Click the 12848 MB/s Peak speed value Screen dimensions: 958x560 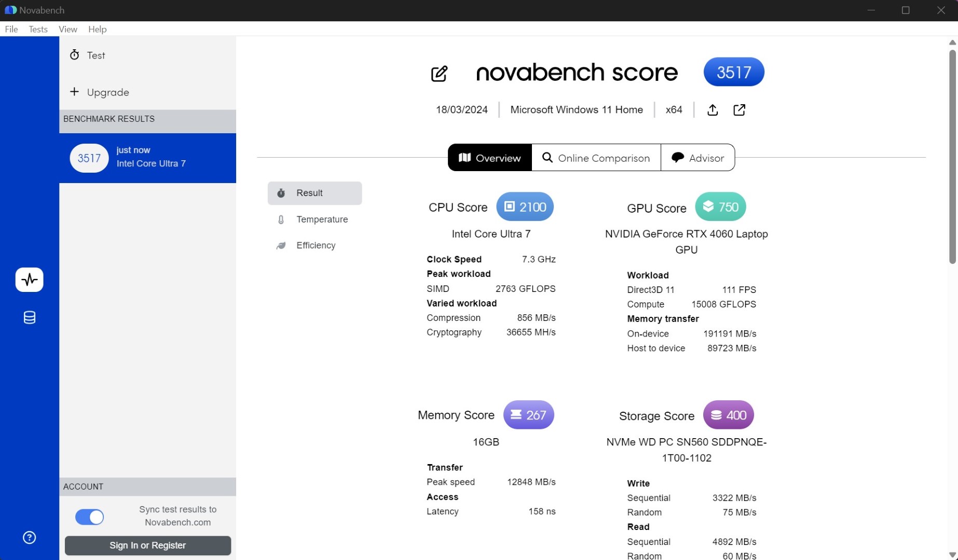(531, 482)
